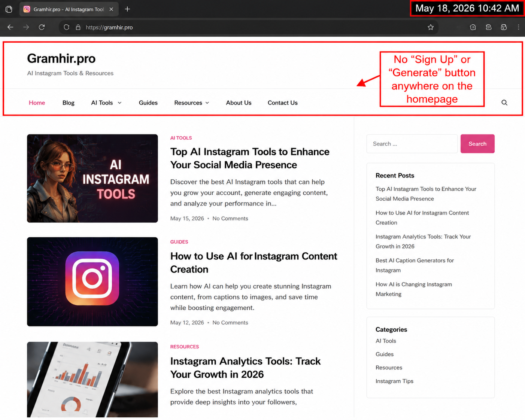The height and width of the screenshot is (420, 525).
Task: Click the RESOURCES category label above the third post
Action: pyautogui.click(x=184, y=347)
